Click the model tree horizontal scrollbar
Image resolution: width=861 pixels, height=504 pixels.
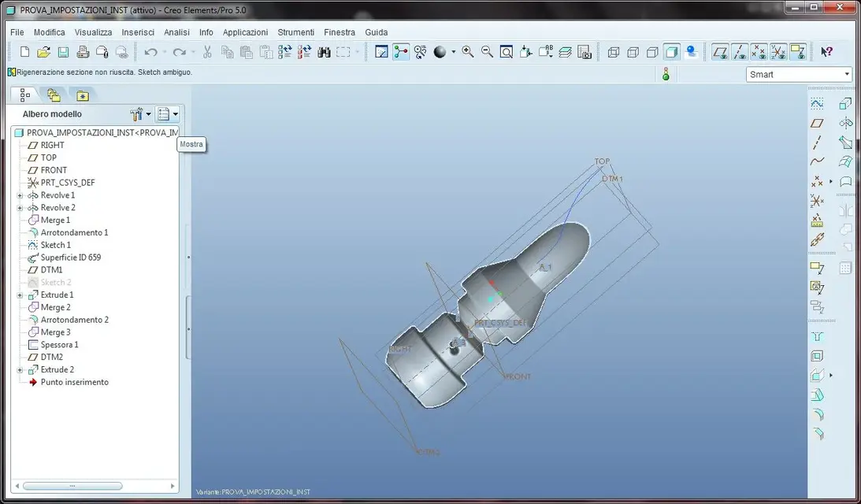tap(72, 486)
